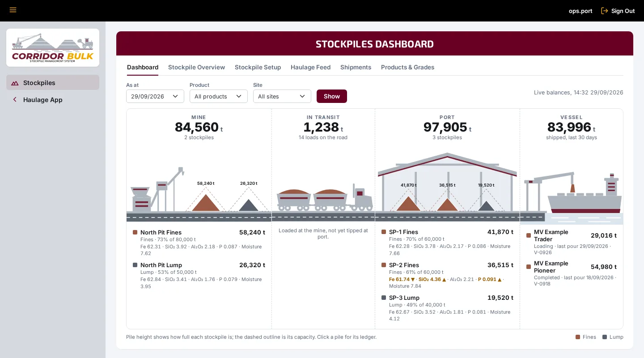Select the MV Example Pioneer vessel
Screen dimensions: 644x358
[572, 273]
